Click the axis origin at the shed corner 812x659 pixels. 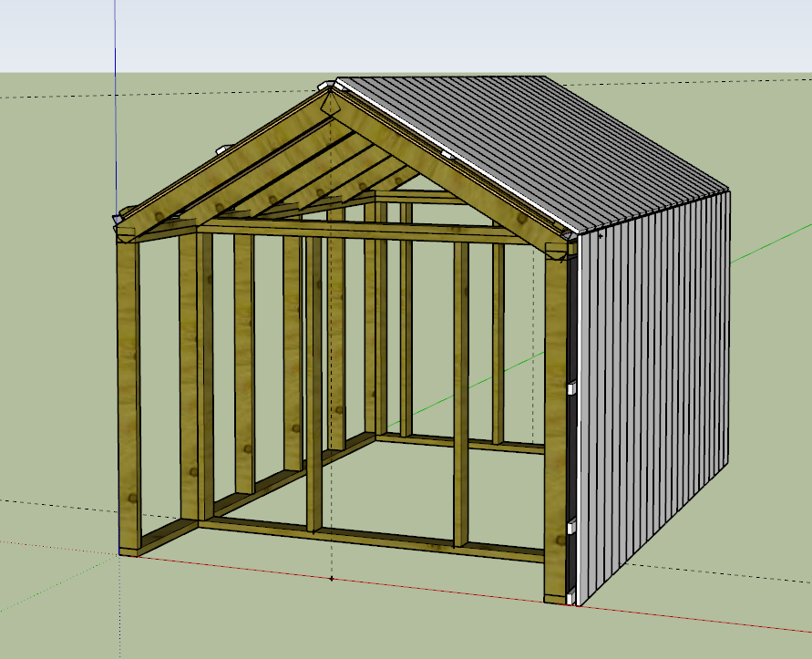coord(118,552)
